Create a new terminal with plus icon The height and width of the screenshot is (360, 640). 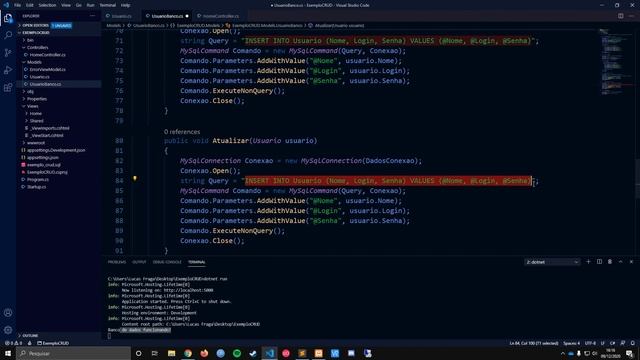(588, 262)
